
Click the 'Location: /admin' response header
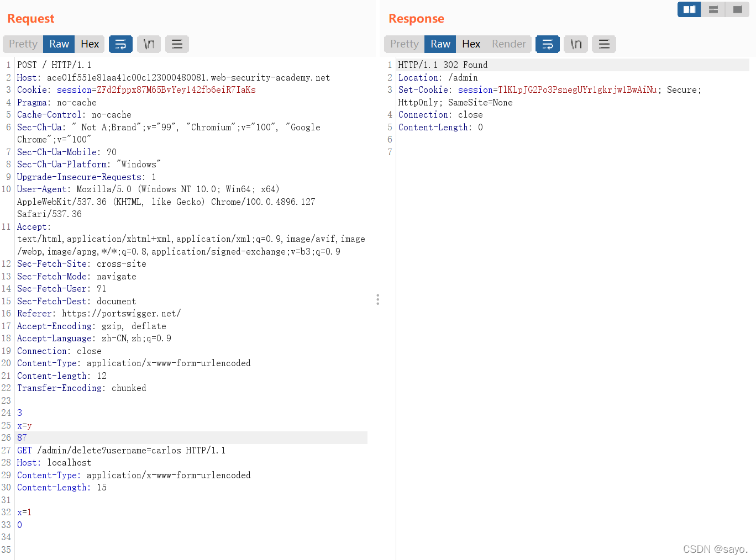point(438,78)
